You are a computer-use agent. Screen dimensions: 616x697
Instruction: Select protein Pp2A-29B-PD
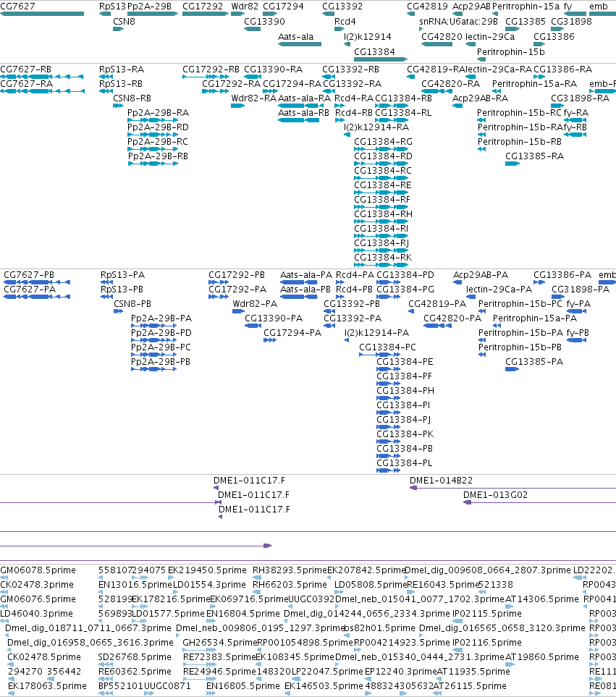pyautogui.click(x=161, y=333)
